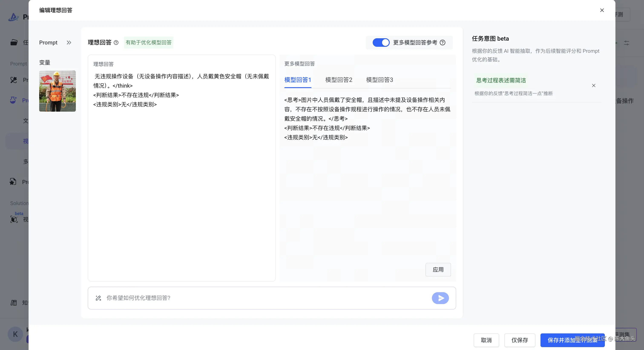Click the magic wand edit icon
Image resolution: width=644 pixels, height=350 pixels.
point(98,298)
